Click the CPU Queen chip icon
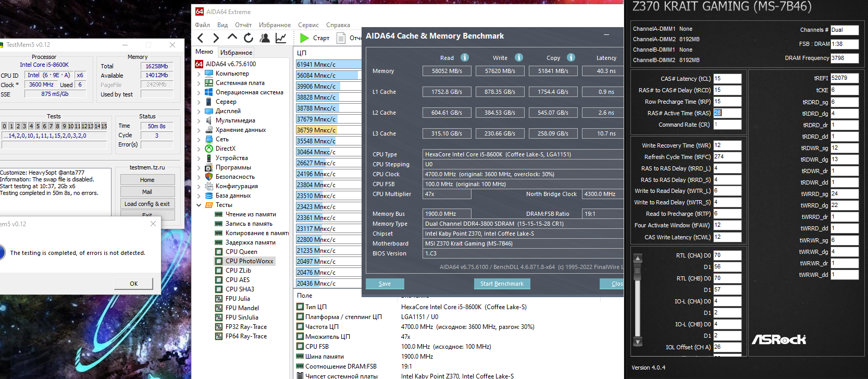Viewport: 868px width, 379px height. click(219, 252)
